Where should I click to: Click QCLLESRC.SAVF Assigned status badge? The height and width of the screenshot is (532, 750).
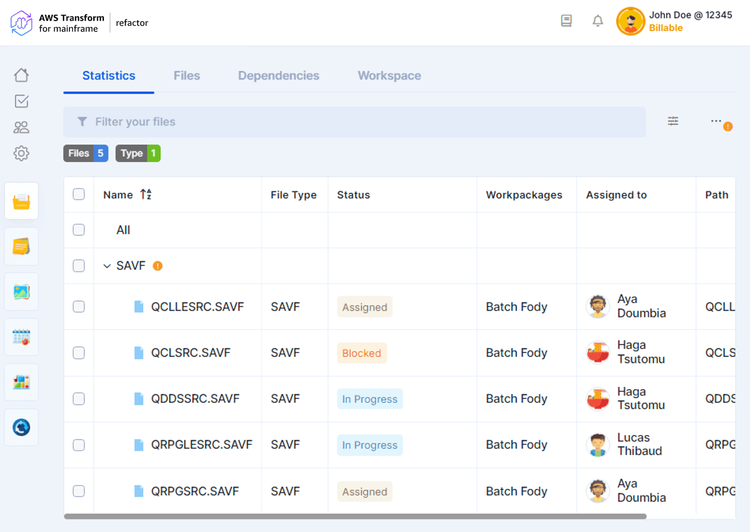click(x=364, y=307)
